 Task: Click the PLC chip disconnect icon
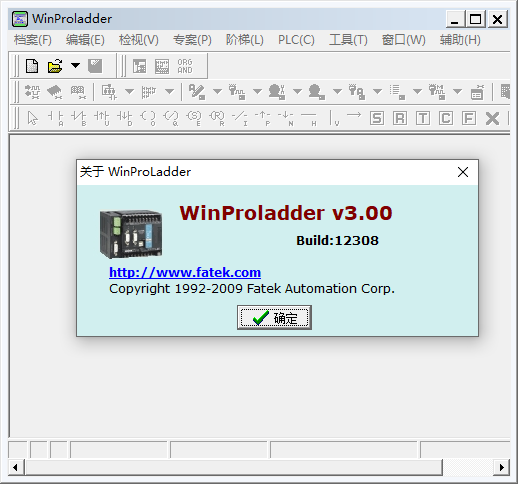click(55, 92)
